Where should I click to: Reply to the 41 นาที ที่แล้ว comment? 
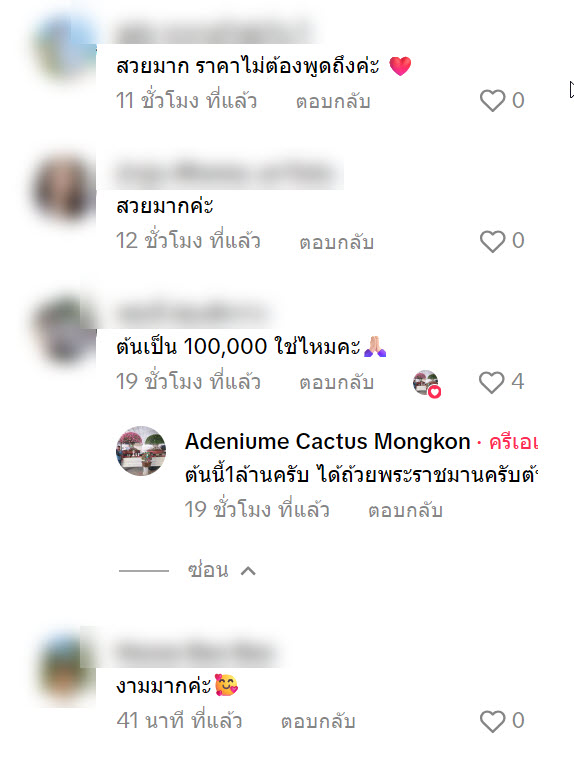(x=318, y=721)
